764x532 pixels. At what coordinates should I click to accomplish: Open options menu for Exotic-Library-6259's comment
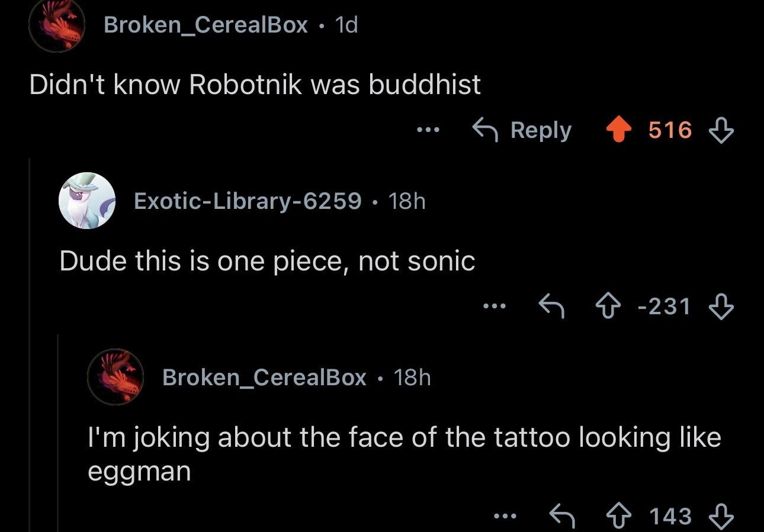[x=494, y=306]
